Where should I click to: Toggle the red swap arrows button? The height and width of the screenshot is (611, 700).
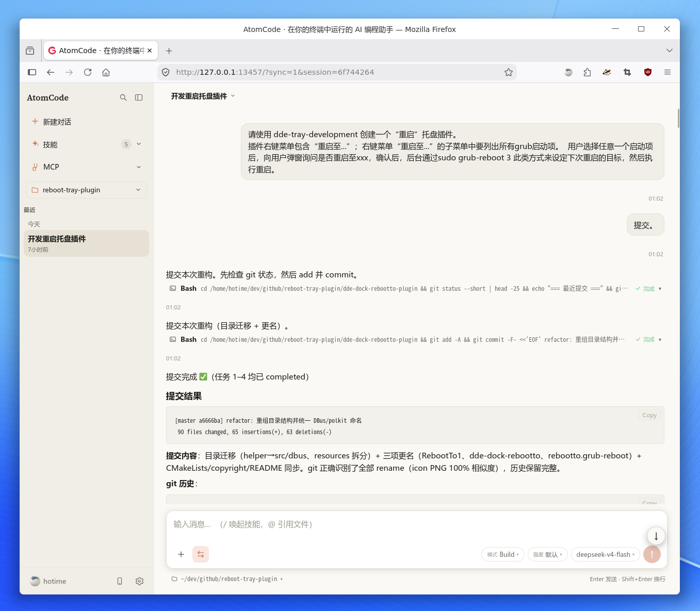click(201, 554)
